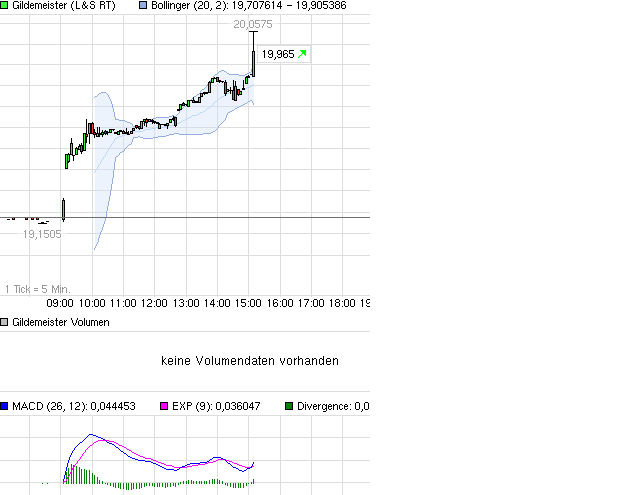Click the 18:00 time axis label
Image resolution: width=640 pixels, height=495 pixels.
tap(342, 303)
